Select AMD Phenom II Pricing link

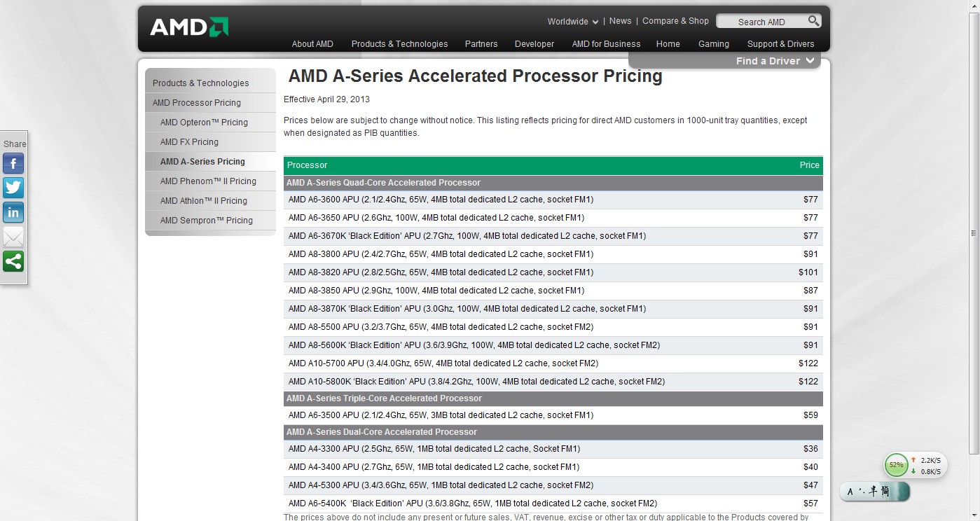(208, 181)
